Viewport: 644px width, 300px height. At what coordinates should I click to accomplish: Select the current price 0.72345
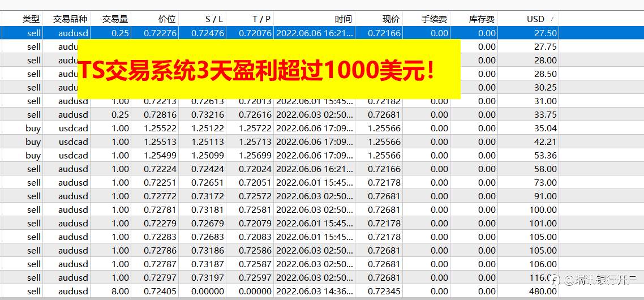(384, 291)
